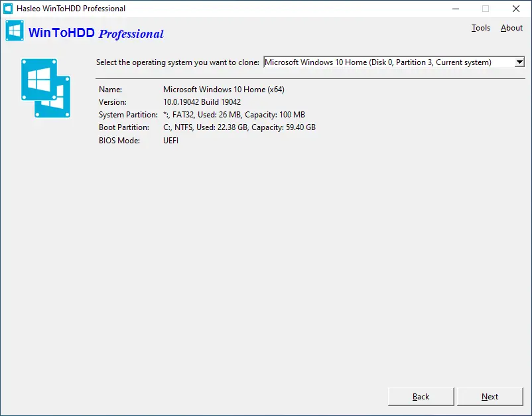Click the Name value Microsoft Windows 10 Home (x64)
532x416 pixels.
click(224, 90)
